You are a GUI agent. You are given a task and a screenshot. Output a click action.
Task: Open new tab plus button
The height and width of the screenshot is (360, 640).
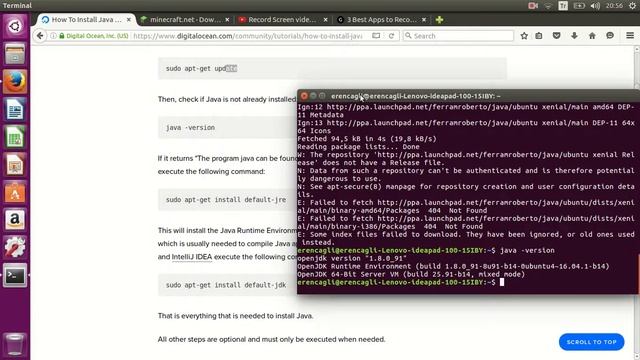tap(439, 20)
